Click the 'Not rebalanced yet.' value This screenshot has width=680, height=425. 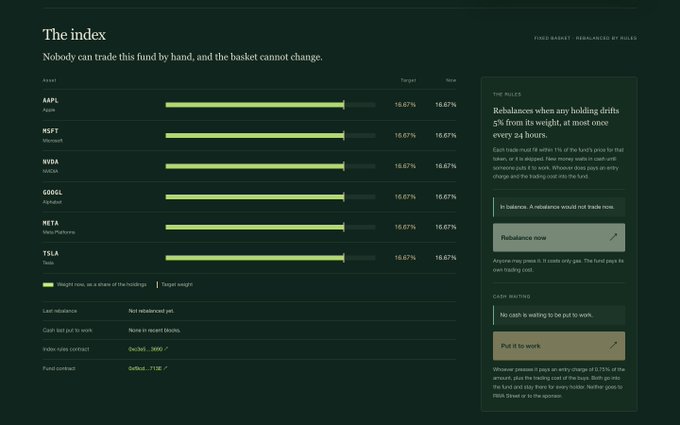[151, 311]
